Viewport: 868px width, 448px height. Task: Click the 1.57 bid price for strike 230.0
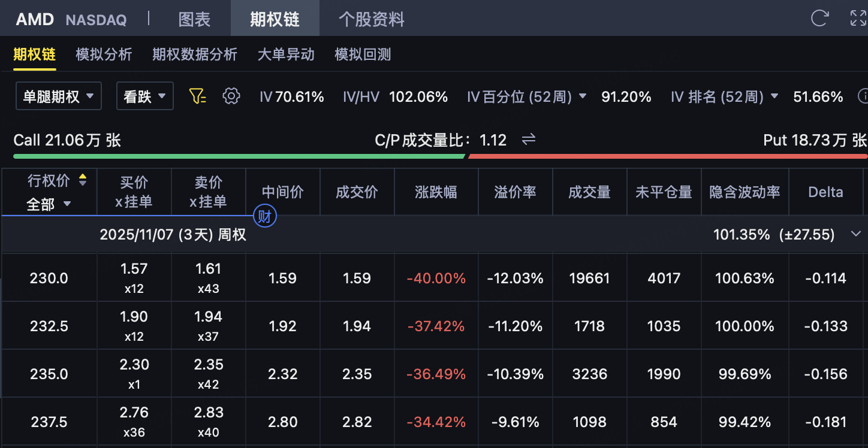click(134, 270)
